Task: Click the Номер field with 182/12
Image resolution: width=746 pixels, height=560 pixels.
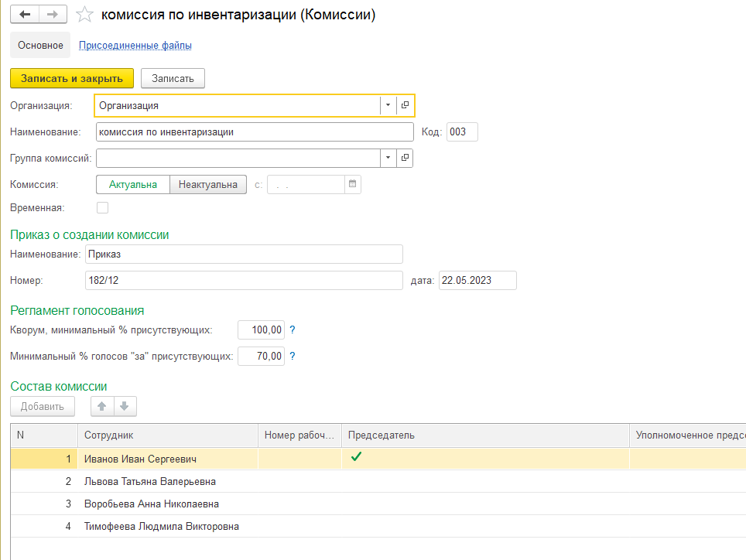Action: [244, 280]
